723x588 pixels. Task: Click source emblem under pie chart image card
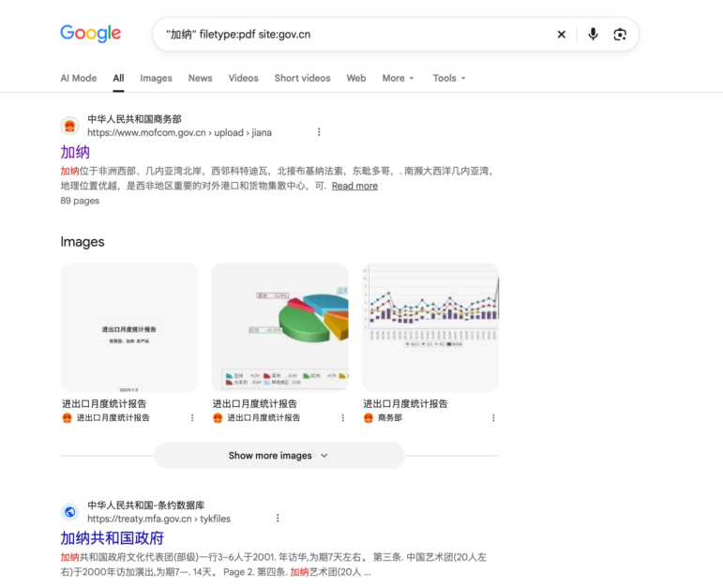(x=218, y=418)
